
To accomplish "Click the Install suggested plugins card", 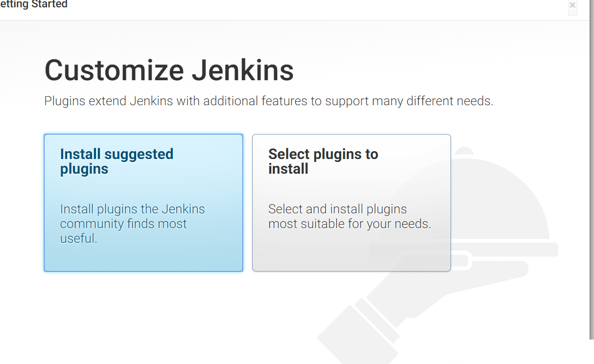I will pos(143,203).
